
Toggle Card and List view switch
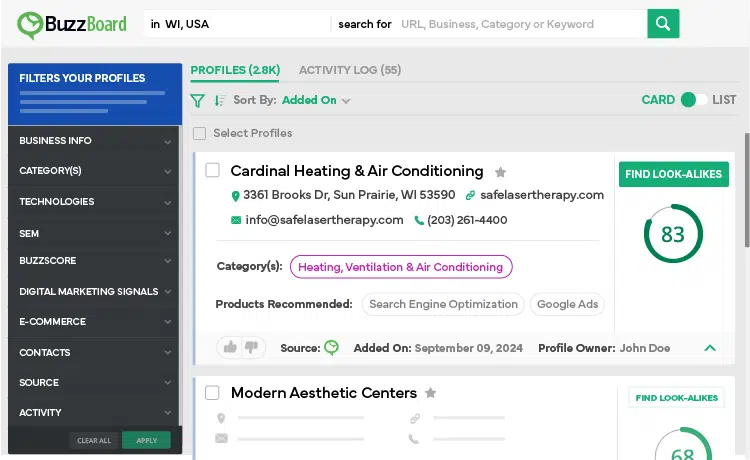pyautogui.click(x=693, y=100)
